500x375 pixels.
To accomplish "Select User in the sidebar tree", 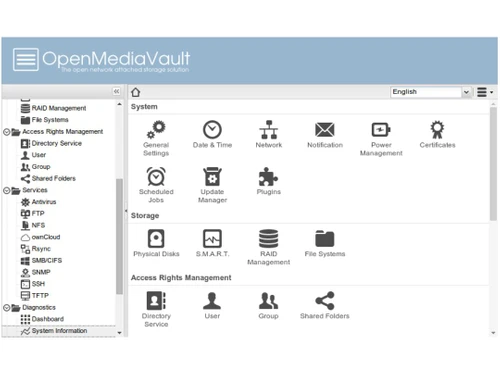I will pyautogui.click(x=33, y=155).
